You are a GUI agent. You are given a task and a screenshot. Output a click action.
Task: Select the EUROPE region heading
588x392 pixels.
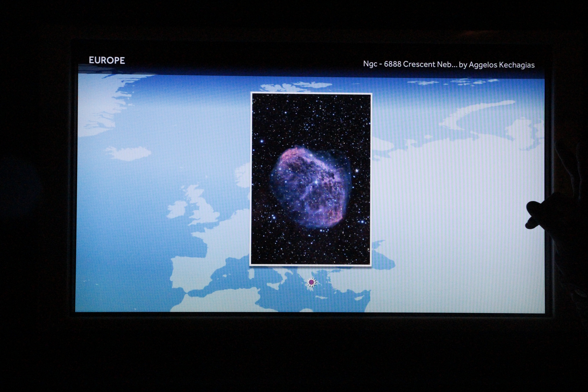pyautogui.click(x=107, y=60)
